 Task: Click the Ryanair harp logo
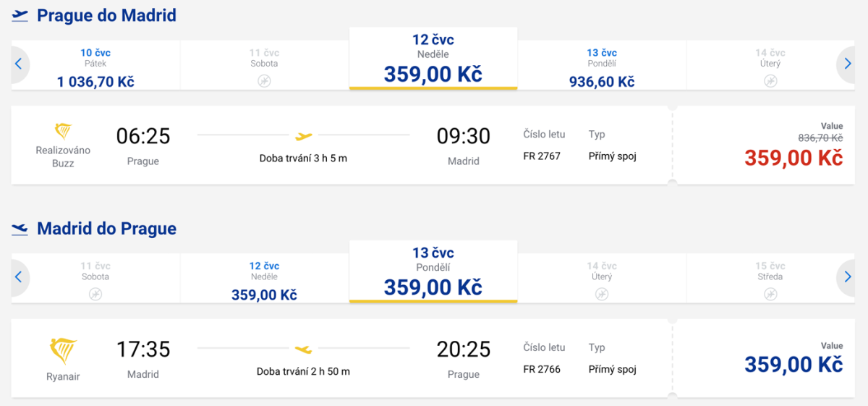pyautogui.click(x=63, y=351)
